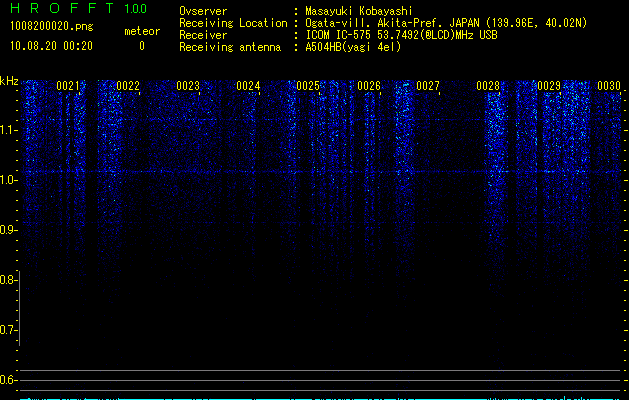Click the 0029 time marker
Image resolution: width=629 pixels, height=400 pixels.
click(x=549, y=86)
